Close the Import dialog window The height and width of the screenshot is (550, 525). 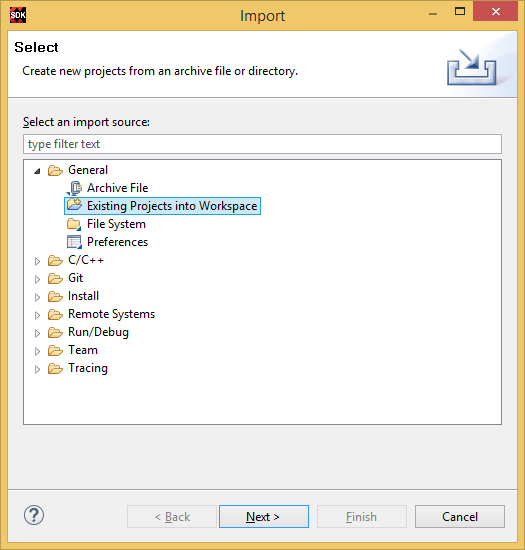pyautogui.click(x=495, y=12)
